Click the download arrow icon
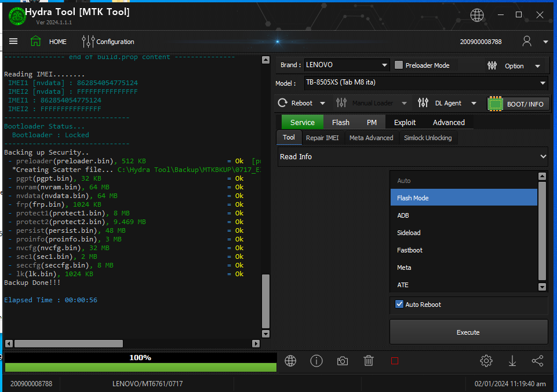Screen dimensions: 557x392 coord(512,361)
